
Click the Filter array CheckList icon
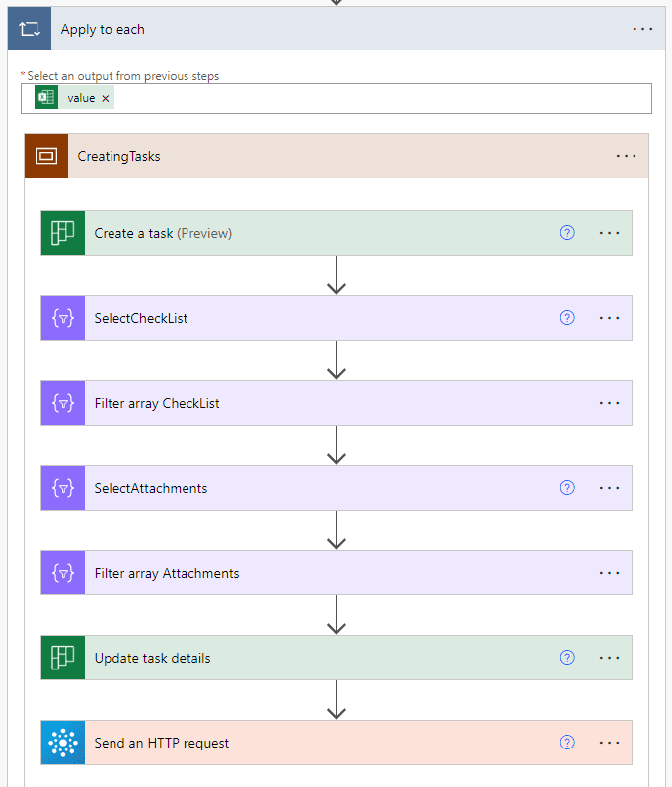pos(63,403)
